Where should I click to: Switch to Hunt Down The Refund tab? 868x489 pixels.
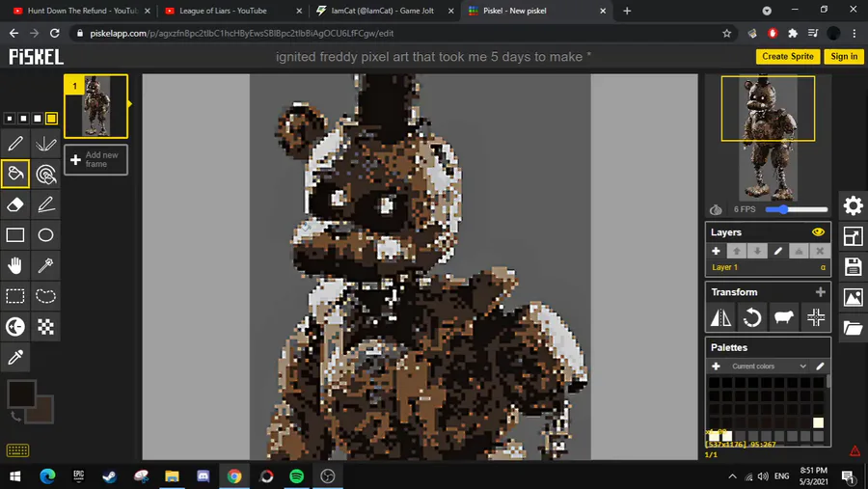[82, 11]
